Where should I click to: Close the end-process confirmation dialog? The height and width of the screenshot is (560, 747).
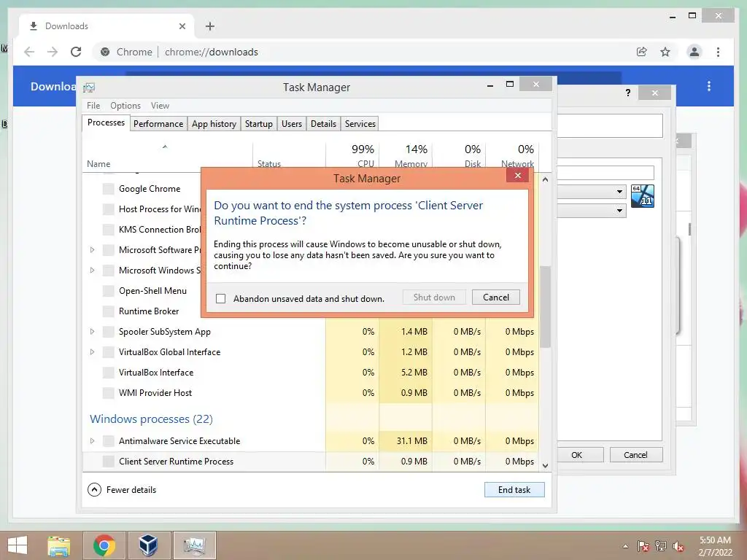pos(518,176)
